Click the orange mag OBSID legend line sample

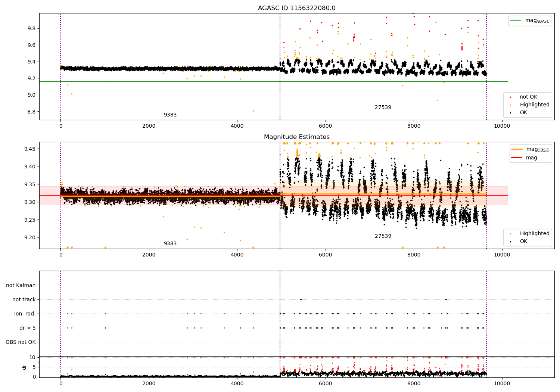517,149
